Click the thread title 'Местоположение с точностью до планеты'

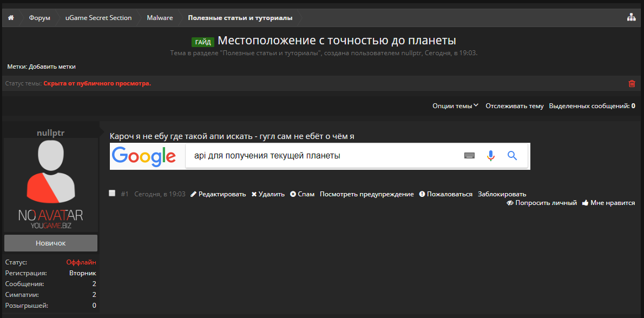pyautogui.click(x=337, y=41)
